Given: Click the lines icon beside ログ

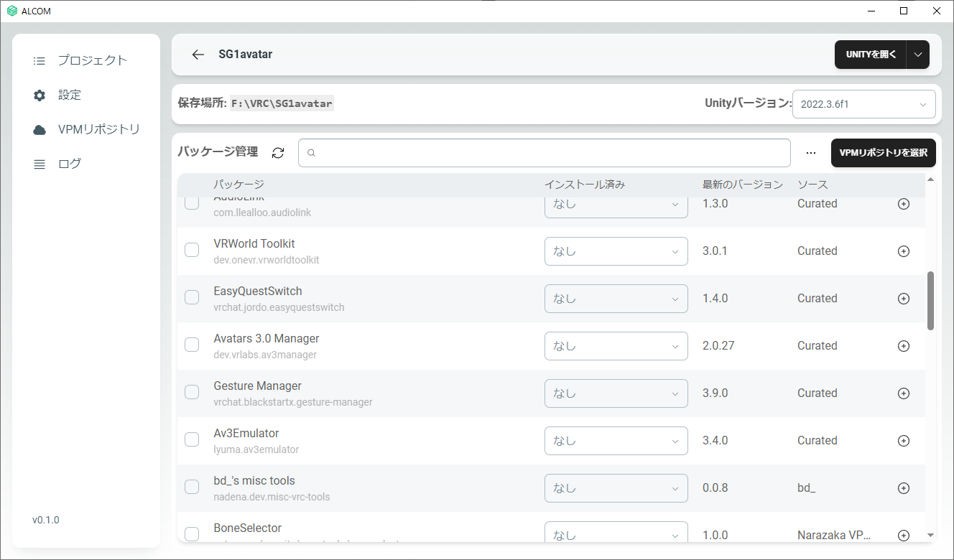Looking at the screenshot, I should pos(40,164).
